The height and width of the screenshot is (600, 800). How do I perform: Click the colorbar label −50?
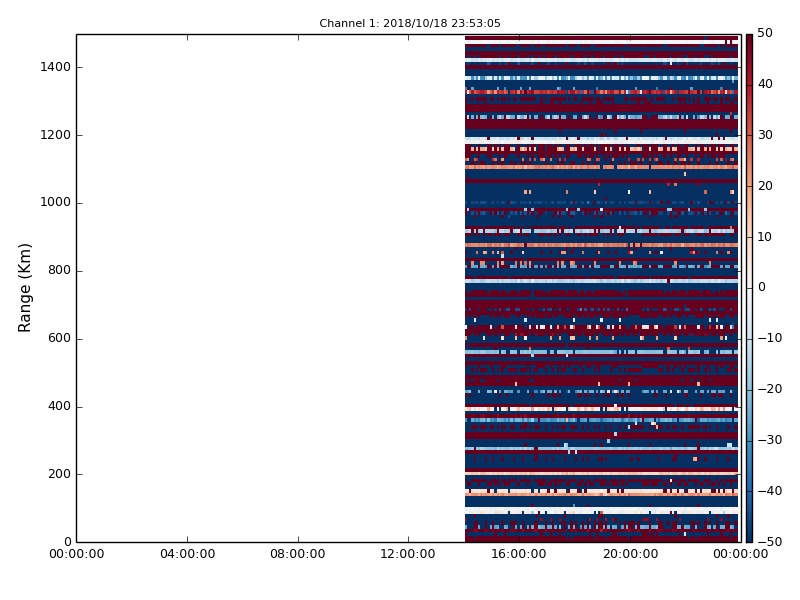[x=770, y=542]
